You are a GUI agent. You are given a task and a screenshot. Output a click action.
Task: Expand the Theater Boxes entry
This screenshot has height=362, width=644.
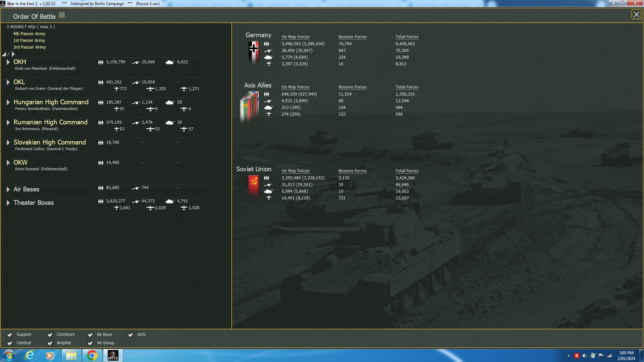point(8,203)
